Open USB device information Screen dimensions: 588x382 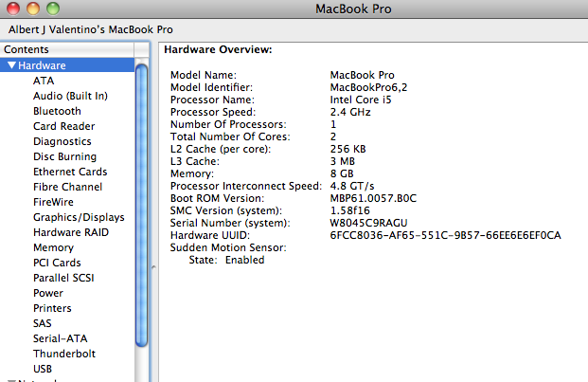tap(43, 369)
